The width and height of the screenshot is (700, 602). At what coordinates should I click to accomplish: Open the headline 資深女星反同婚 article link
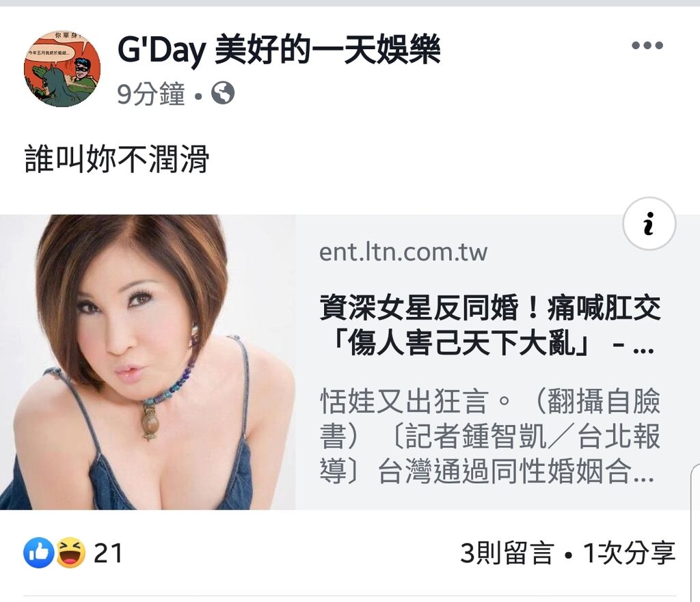489,325
